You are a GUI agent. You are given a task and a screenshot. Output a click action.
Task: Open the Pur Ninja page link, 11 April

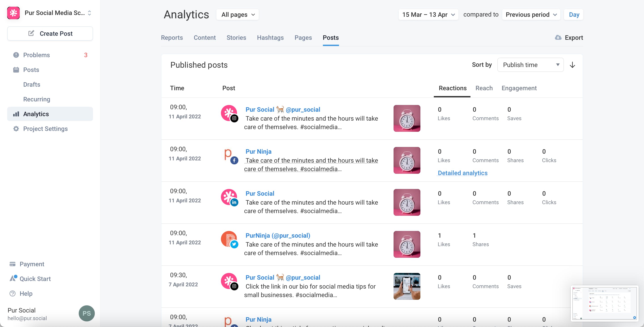click(x=258, y=151)
